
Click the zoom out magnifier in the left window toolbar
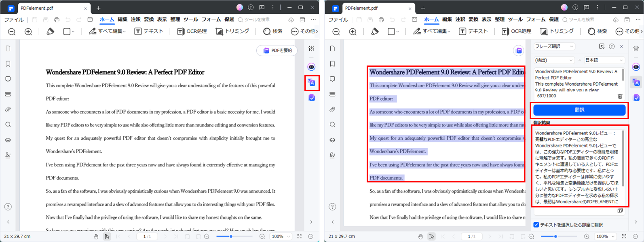tap(12, 32)
